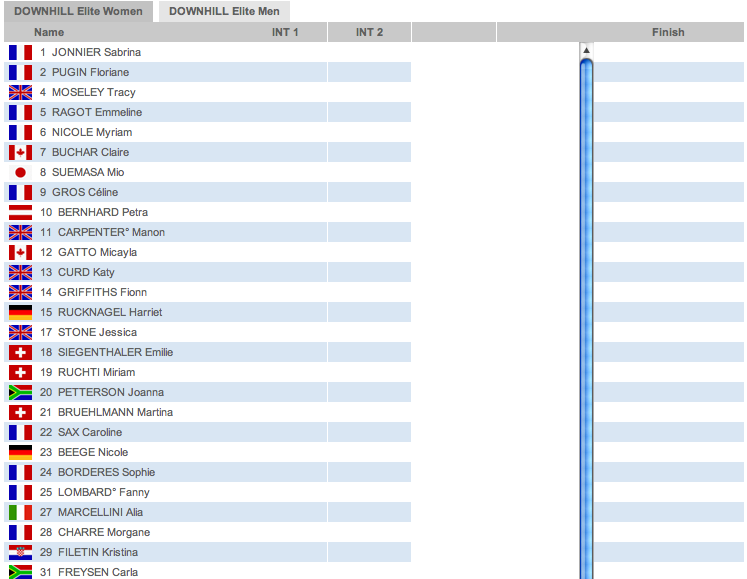Click the Croatian flag beside FILETIN Kristina
This screenshot has width=747, height=579.
(20, 552)
